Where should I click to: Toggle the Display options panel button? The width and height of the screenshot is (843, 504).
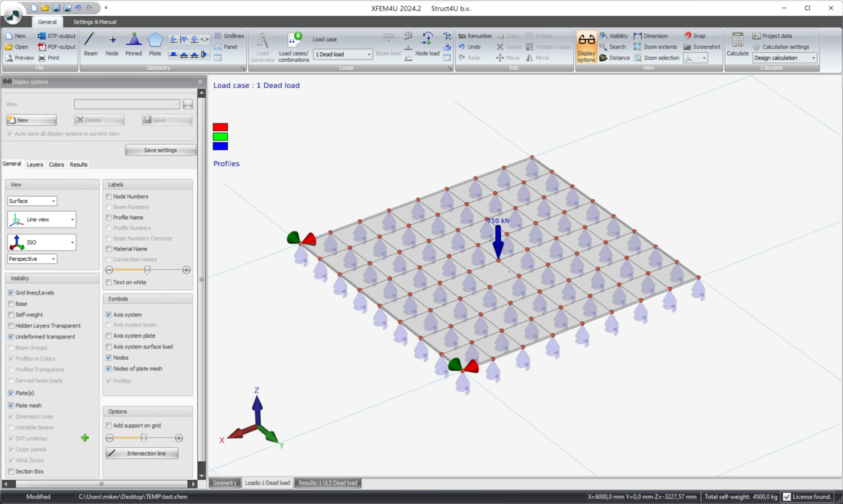point(586,47)
